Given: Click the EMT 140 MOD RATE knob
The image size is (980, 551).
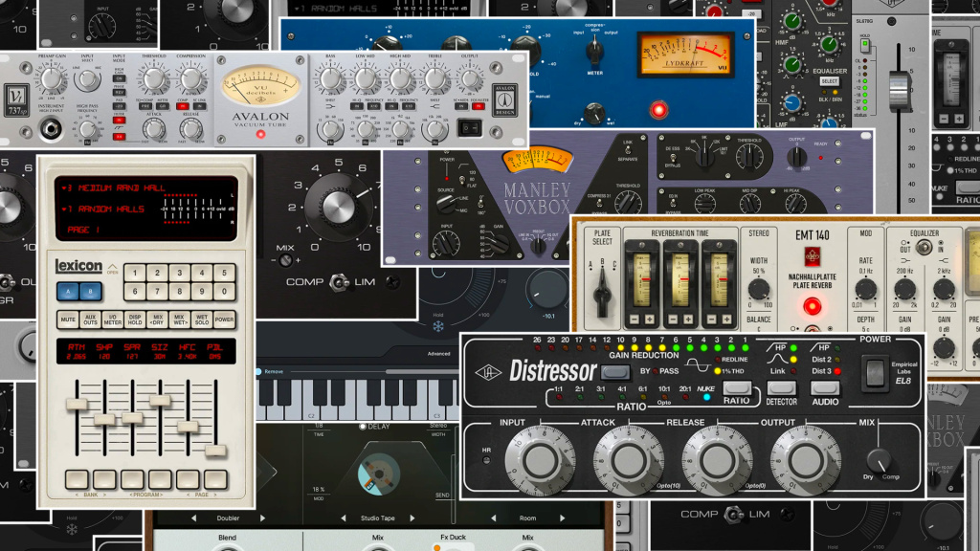Looking at the screenshot, I should [x=865, y=289].
